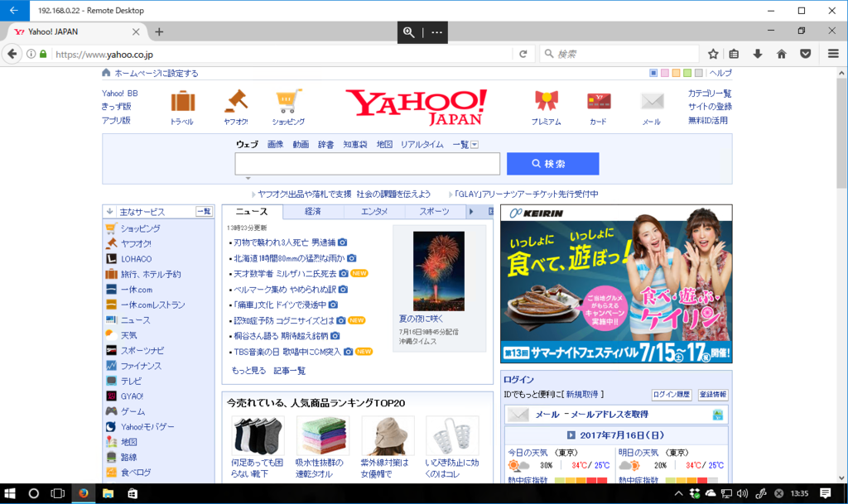Expand the 一覧 search category dropdown
The image size is (848, 504).
tap(475, 145)
